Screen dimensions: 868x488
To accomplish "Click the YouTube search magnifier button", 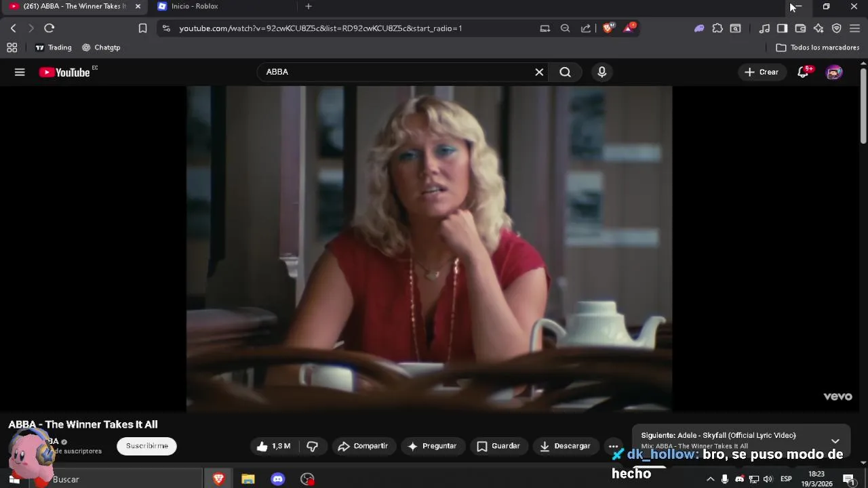I will [x=565, y=72].
